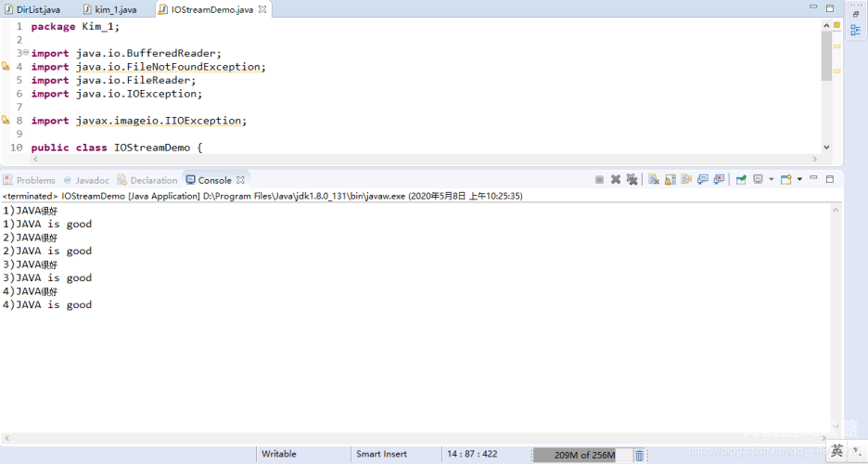Toggle Word Wrap in Console toolbar

point(686,179)
